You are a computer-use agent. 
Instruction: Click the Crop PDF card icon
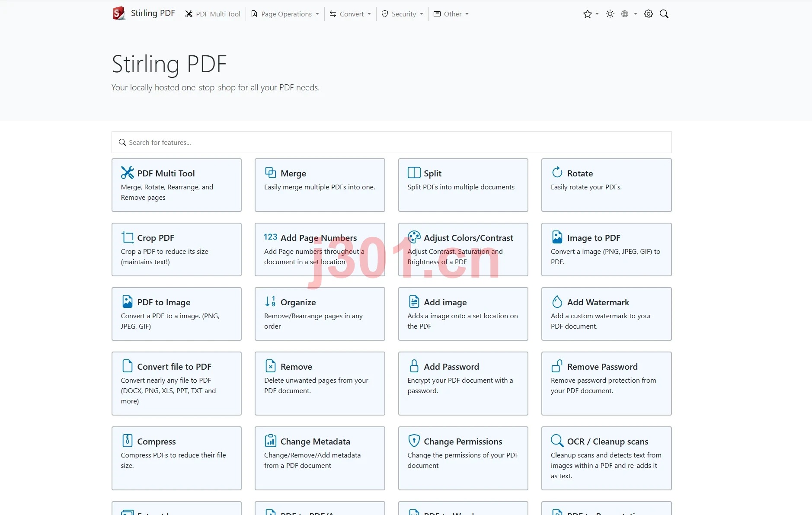(x=128, y=237)
